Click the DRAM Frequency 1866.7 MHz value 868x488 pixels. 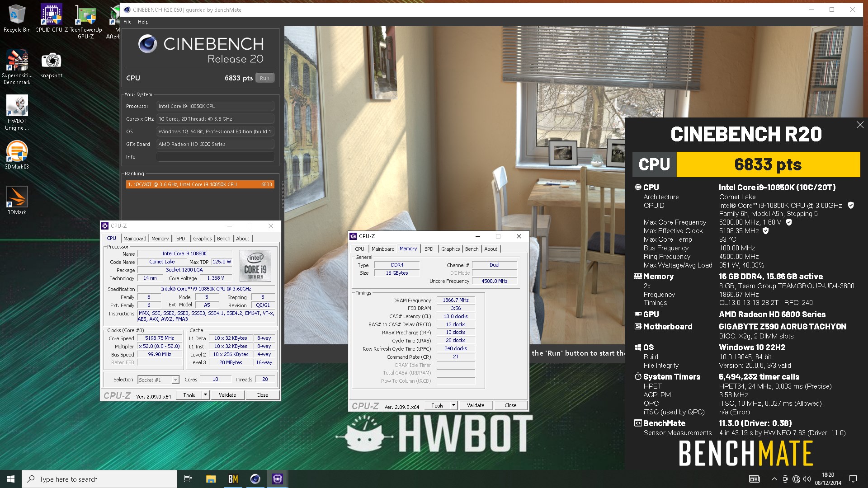pos(456,300)
